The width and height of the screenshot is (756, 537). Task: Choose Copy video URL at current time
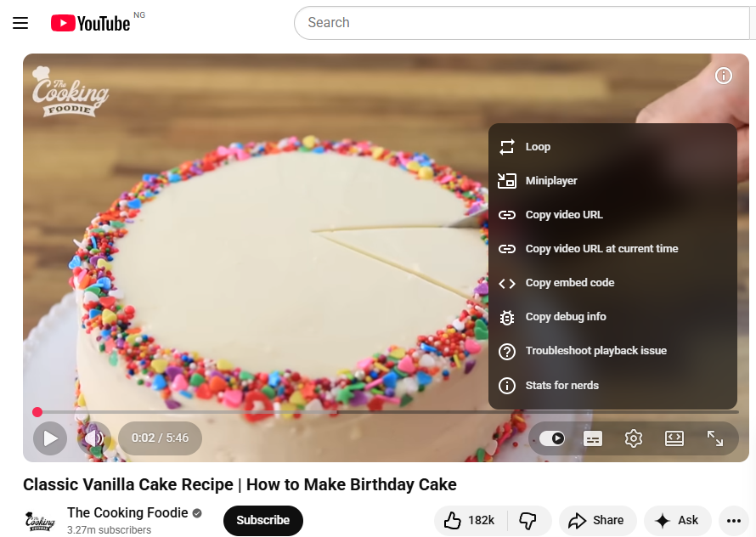pos(601,249)
